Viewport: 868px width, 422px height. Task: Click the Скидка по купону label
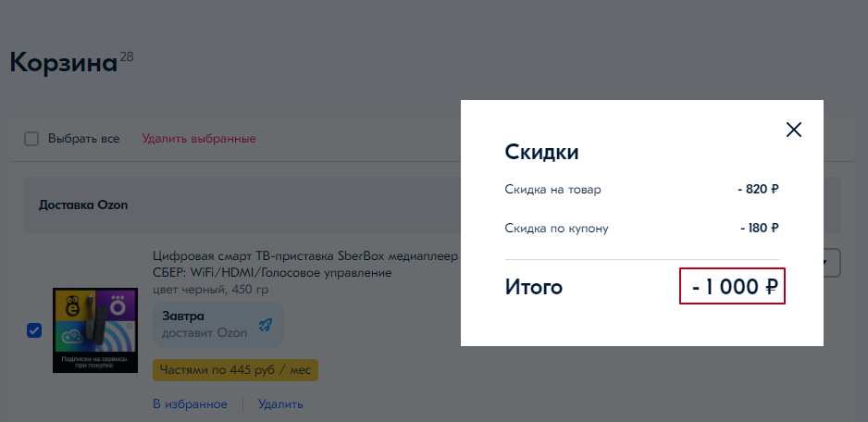556,229
